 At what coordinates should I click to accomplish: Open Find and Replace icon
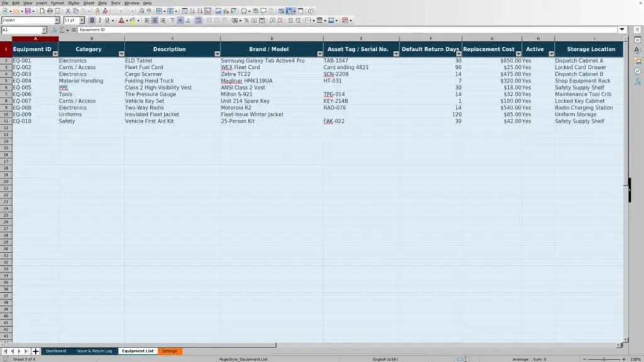[142, 11]
